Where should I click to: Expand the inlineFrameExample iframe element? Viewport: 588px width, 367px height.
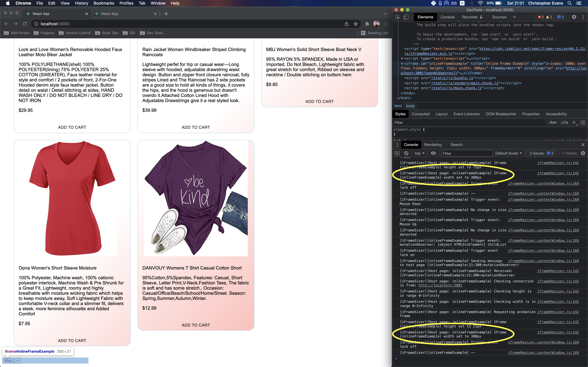point(402,63)
